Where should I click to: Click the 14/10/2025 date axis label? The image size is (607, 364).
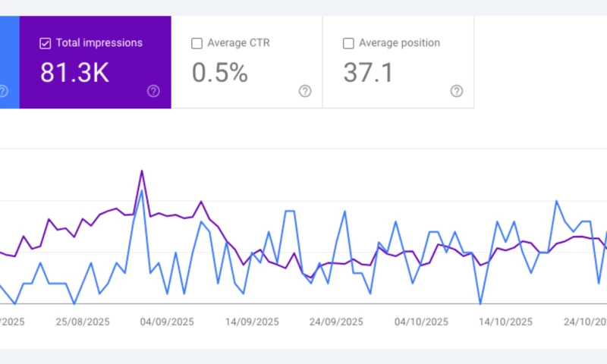click(505, 322)
